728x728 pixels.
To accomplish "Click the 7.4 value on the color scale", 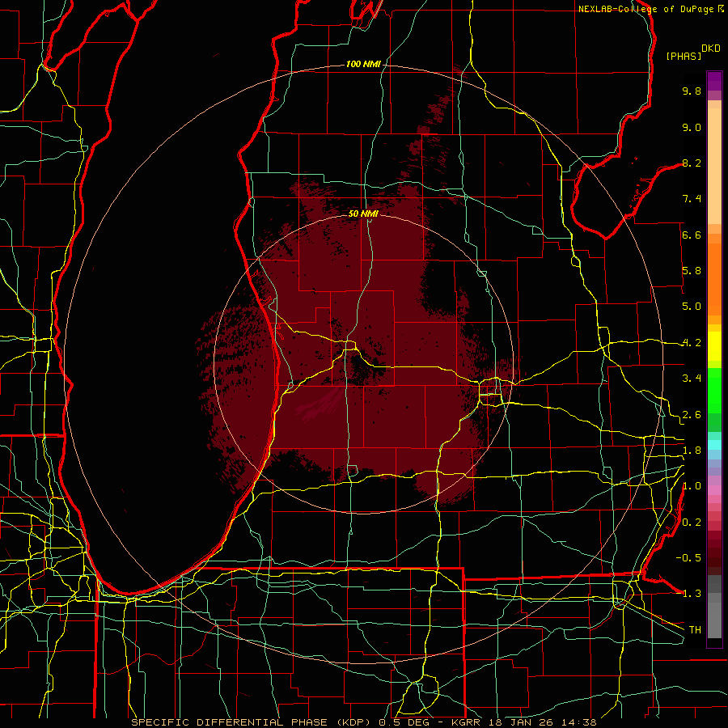I will tap(692, 199).
